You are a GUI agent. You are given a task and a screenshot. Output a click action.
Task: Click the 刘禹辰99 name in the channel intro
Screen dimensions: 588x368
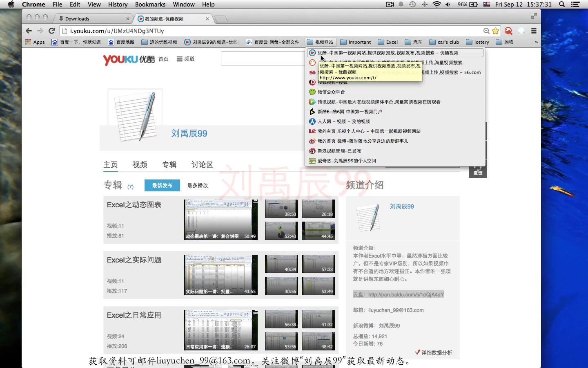point(402,206)
